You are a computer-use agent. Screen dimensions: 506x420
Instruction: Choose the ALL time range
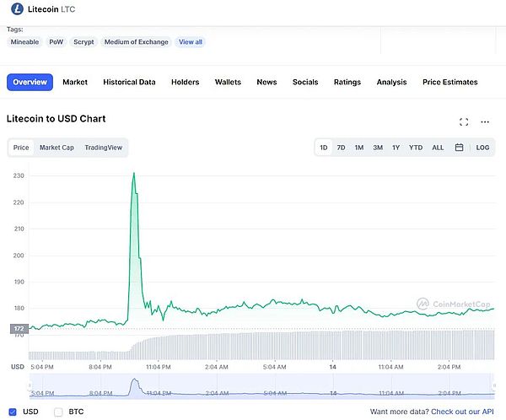click(x=438, y=148)
